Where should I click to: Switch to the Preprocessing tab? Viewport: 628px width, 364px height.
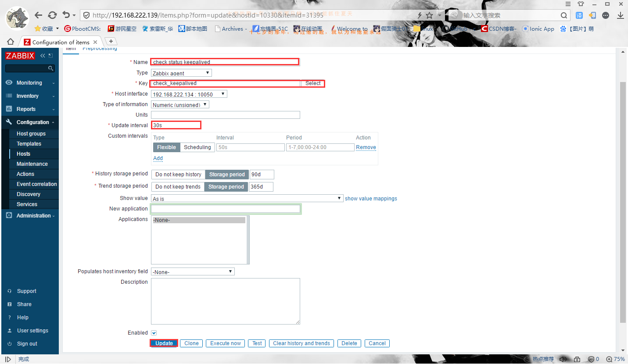tap(100, 49)
